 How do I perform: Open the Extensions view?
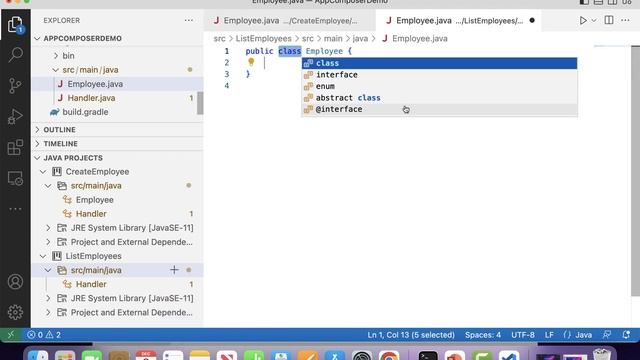coord(15,147)
